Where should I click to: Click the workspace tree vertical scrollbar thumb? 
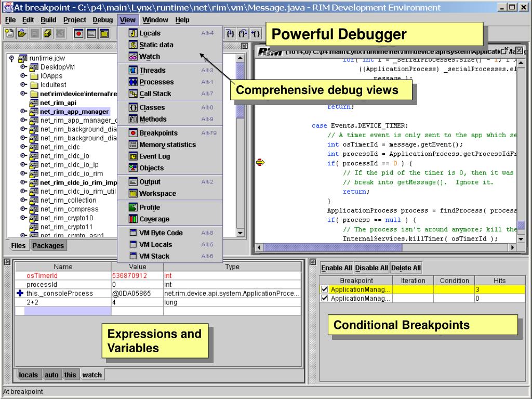click(x=240, y=90)
